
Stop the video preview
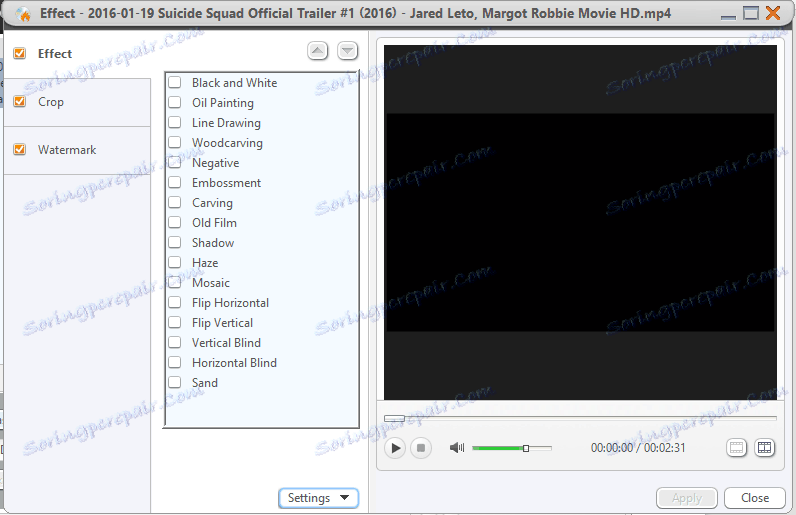pyautogui.click(x=421, y=448)
